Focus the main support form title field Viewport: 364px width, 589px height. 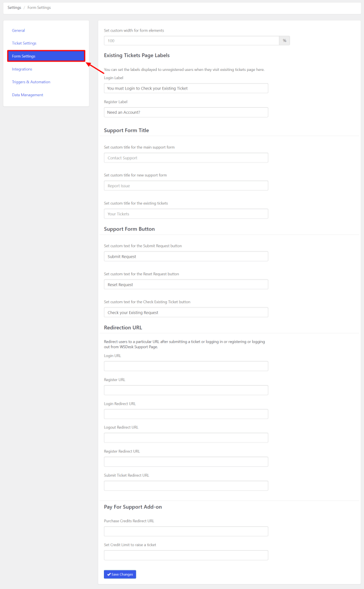[x=186, y=157]
